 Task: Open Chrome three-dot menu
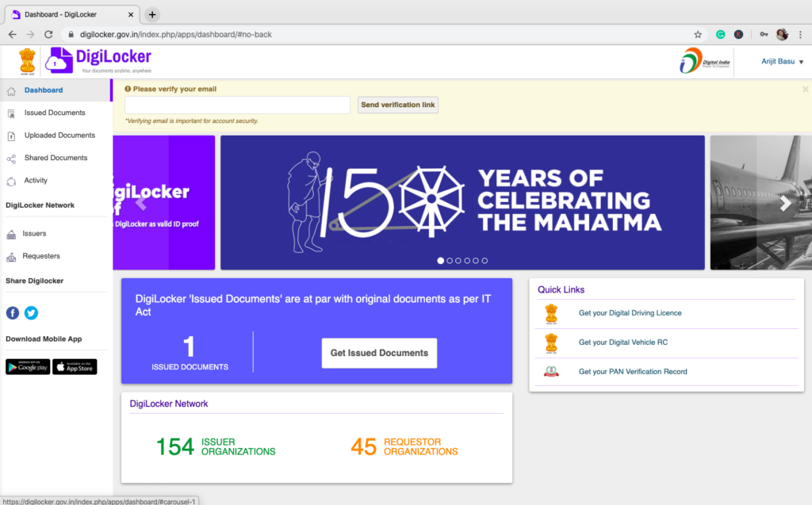801,34
